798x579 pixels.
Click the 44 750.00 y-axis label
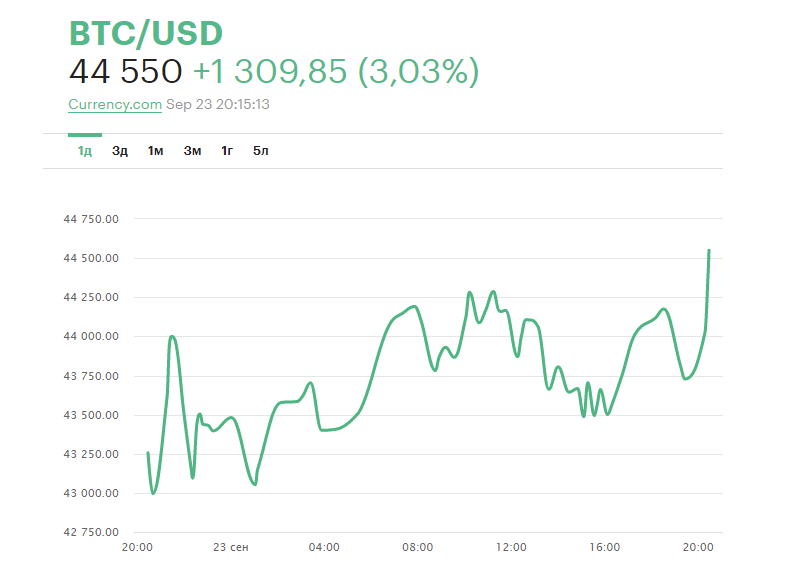(91, 219)
